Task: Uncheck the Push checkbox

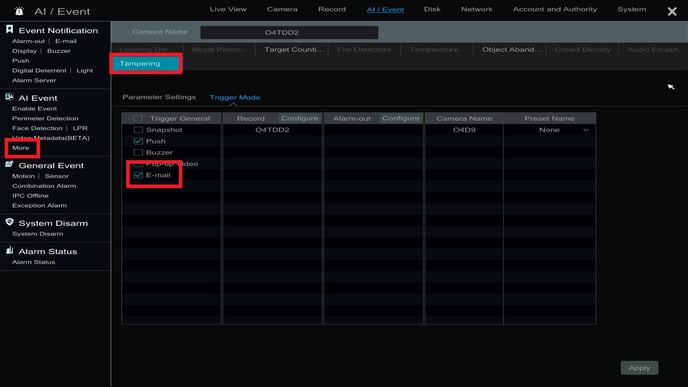Action: point(138,141)
